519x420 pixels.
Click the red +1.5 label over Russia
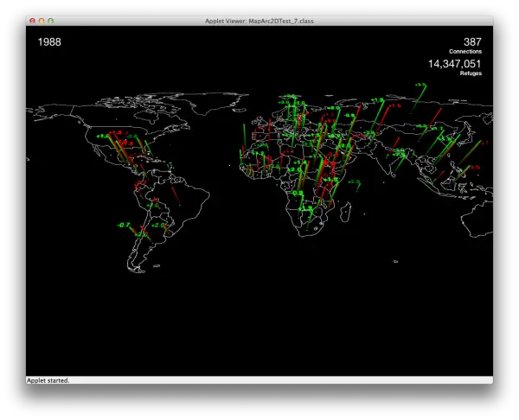click(x=394, y=105)
